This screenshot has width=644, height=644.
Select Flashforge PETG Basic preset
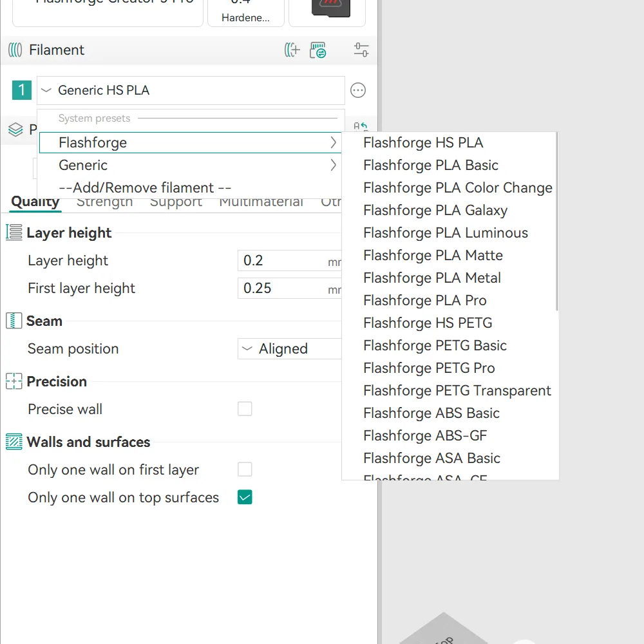(x=450, y=345)
